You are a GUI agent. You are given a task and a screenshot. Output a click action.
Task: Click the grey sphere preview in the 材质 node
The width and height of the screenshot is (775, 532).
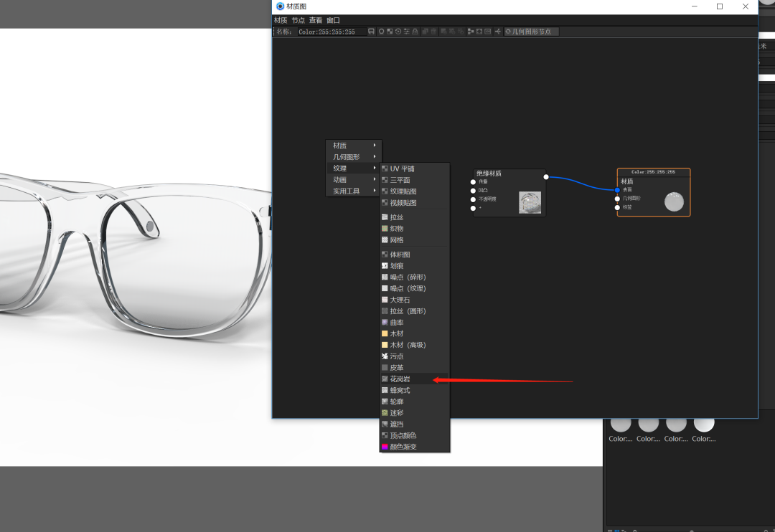[x=674, y=201]
